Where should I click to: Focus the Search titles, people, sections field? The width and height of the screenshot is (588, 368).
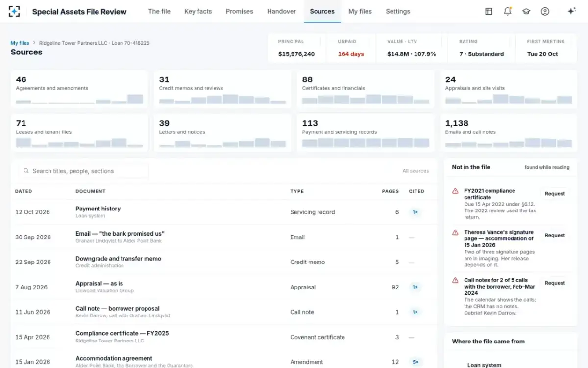[x=83, y=171]
